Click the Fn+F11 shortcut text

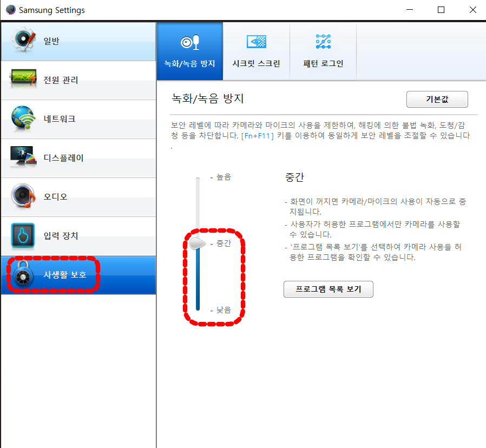point(257,136)
